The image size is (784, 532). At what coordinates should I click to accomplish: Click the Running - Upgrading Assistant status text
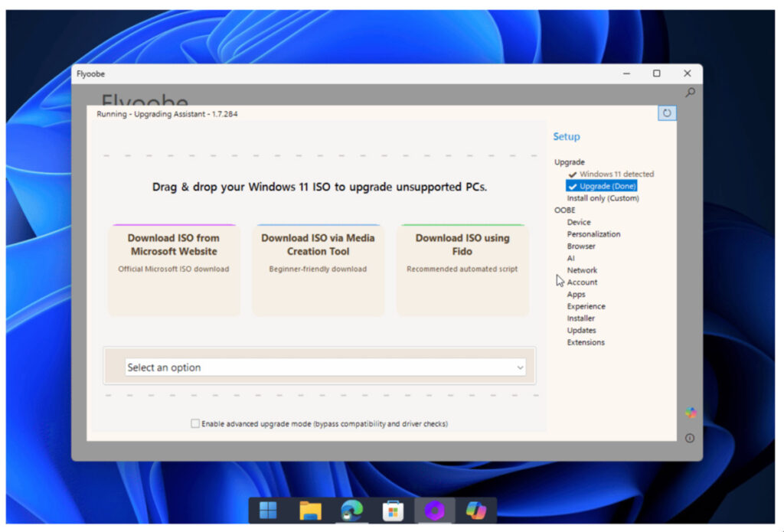tap(167, 114)
